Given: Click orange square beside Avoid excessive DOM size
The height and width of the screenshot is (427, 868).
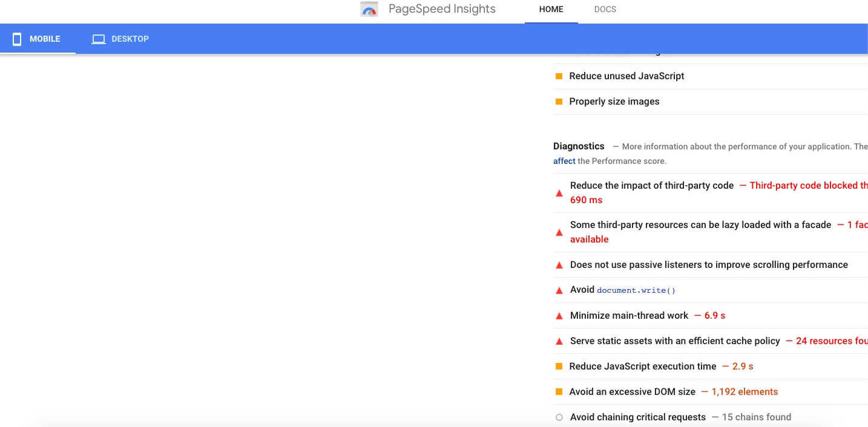Looking at the screenshot, I should click(559, 392).
